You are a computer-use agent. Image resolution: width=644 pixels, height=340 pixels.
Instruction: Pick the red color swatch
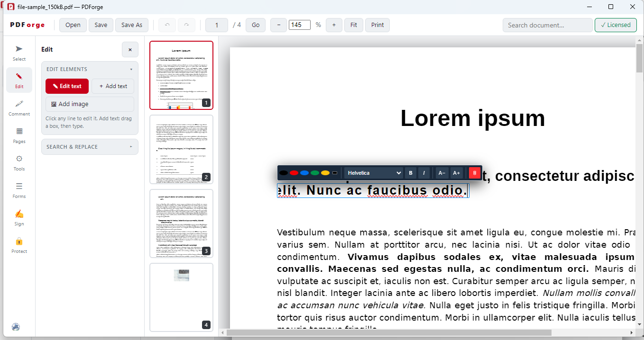click(x=294, y=173)
